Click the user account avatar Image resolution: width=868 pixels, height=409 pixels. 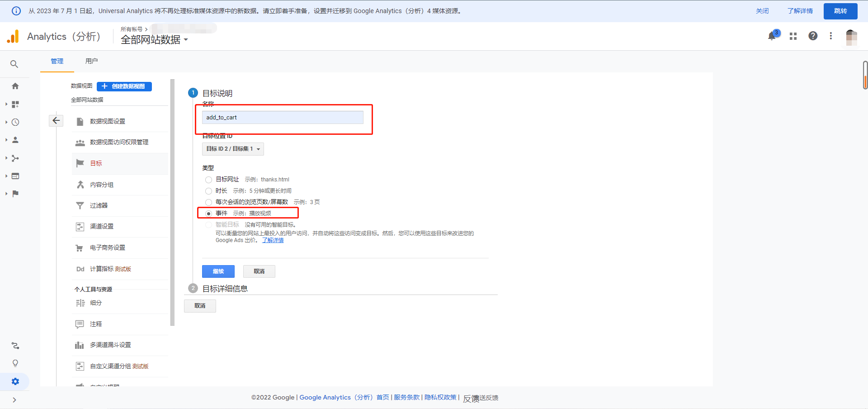coord(852,37)
